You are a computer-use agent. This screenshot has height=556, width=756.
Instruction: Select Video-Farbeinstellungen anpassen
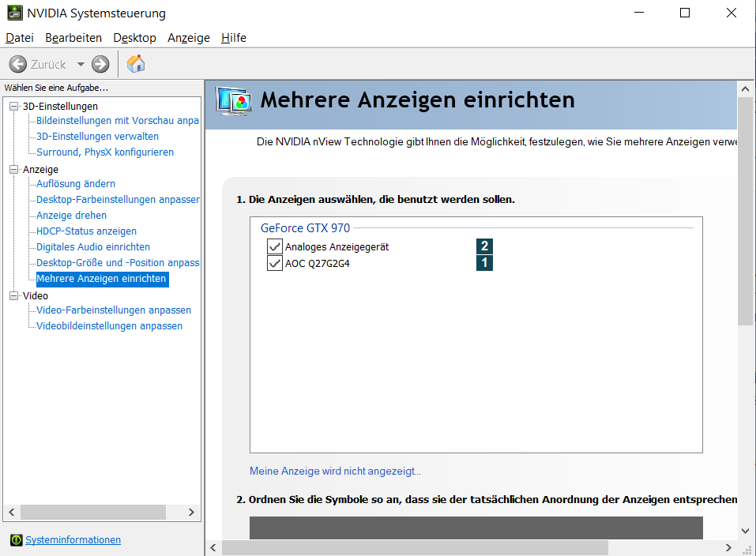click(x=114, y=310)
